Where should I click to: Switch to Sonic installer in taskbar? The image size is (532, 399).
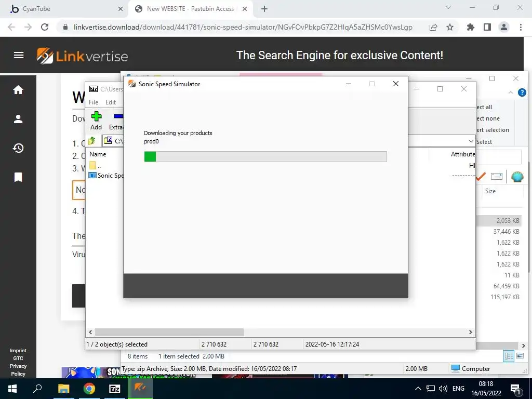140,389
